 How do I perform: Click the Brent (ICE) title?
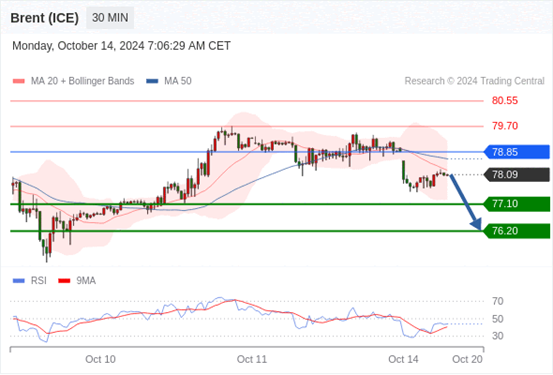[x=44, y=18]
